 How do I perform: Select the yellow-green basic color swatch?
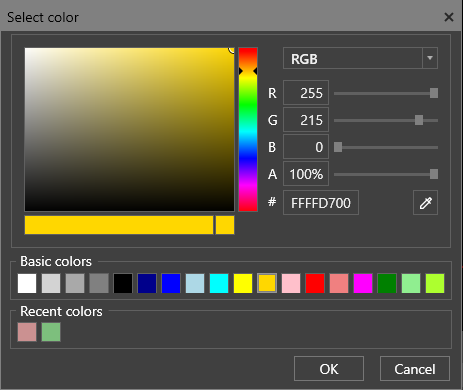pyautogui.click(x=435, y=283)
